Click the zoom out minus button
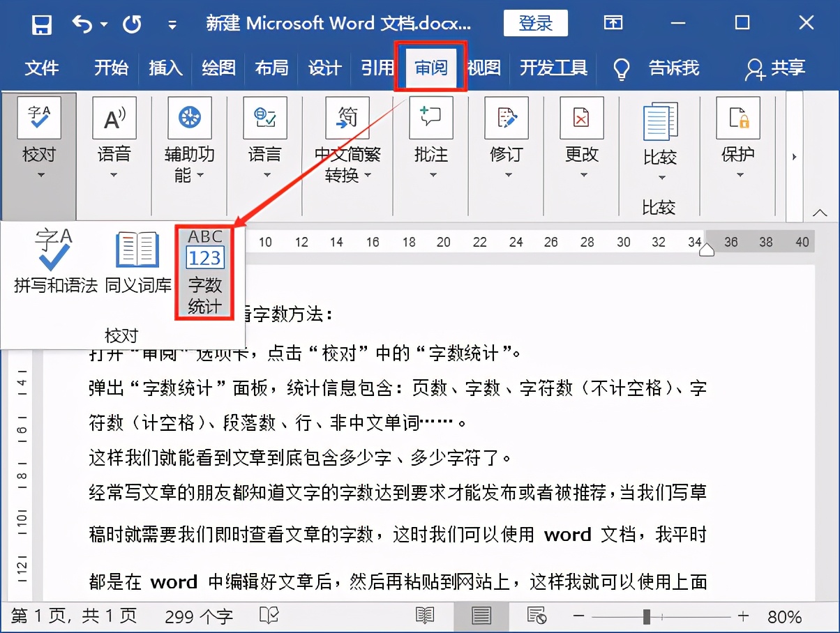Viewport: 840px width, 633px height. pyautogui.click(x=578, y=616)
